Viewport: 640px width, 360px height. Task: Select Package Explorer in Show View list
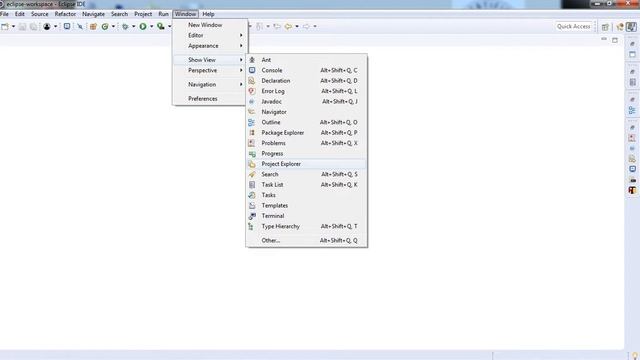click(306, 133)
